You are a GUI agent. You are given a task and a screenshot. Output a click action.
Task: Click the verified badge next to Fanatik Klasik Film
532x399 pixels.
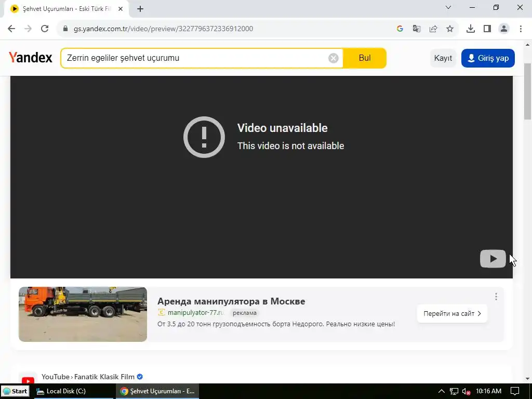pyautogui.click(x=140, y=377)
